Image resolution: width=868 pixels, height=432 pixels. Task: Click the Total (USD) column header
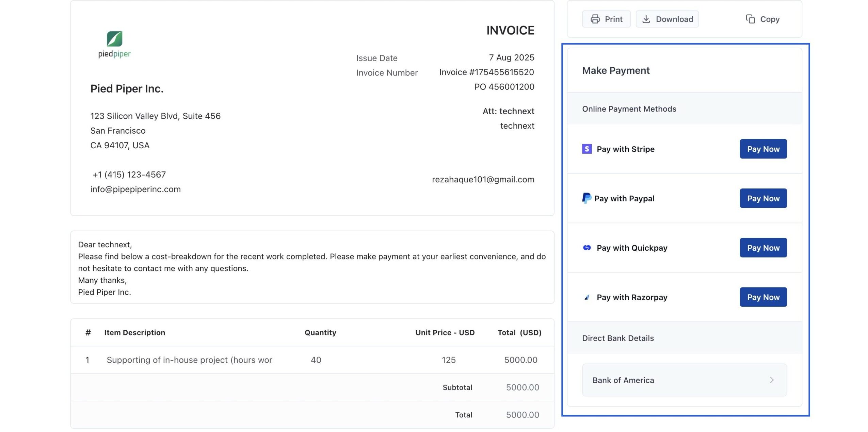pyautogui.click(x=519, y=333)
